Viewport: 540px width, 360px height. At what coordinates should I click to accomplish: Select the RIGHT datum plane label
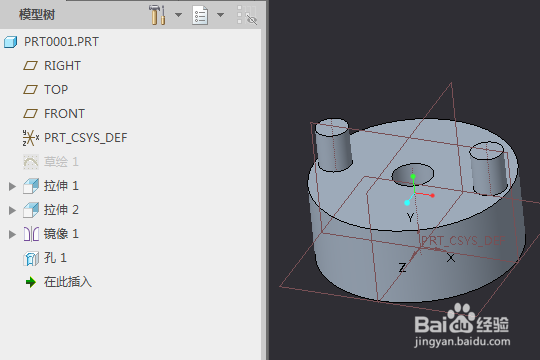pos(62,66)
